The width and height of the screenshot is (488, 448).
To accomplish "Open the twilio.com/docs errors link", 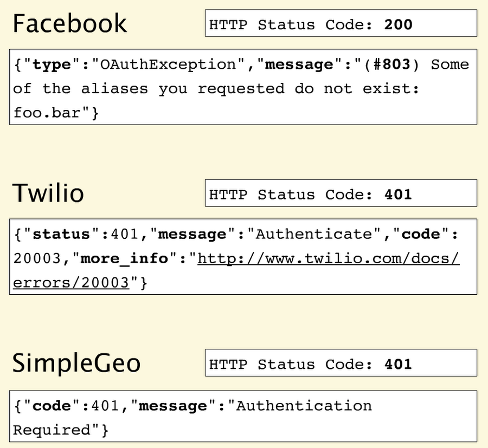I will 328,258.
